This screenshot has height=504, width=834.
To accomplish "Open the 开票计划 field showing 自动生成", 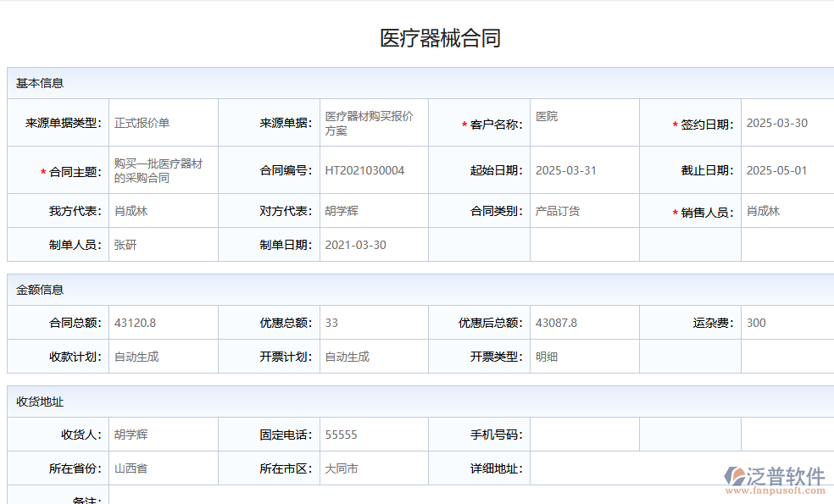I will (374, 357).
